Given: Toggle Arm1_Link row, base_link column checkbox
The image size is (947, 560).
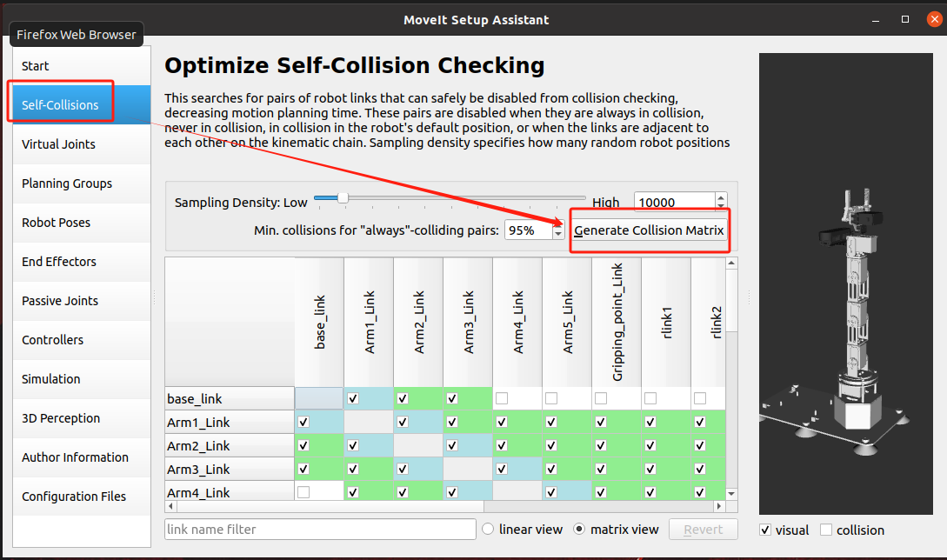Looking at the screenshot, I should click(303, 423).
